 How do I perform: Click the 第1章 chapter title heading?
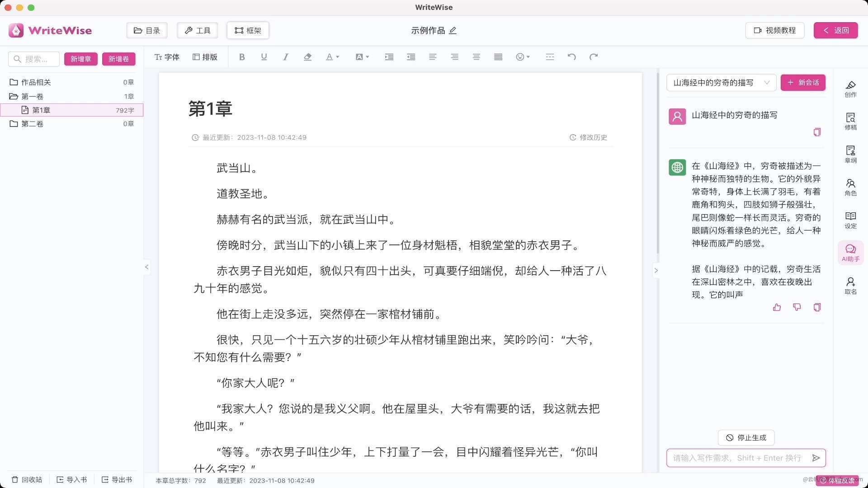[210, 109]
